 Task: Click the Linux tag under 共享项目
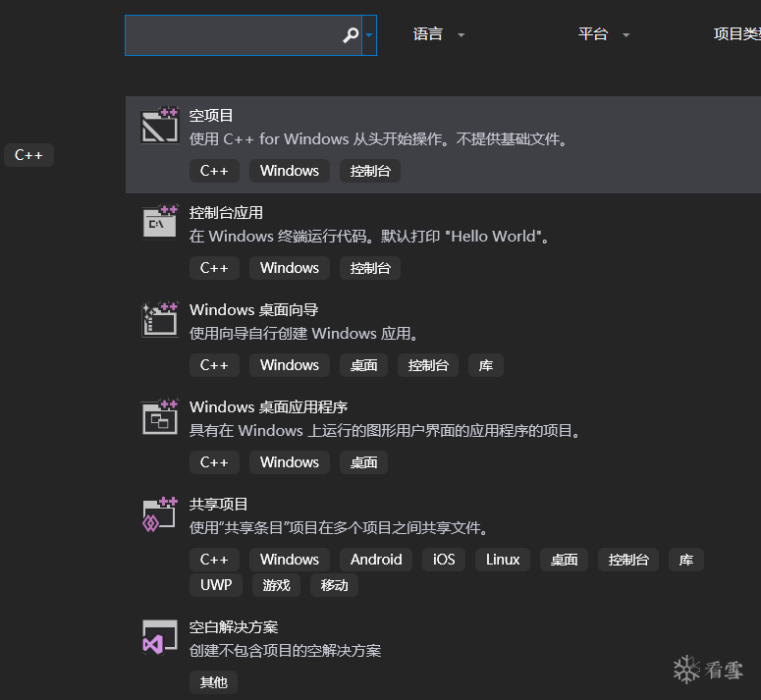(503, 560)
